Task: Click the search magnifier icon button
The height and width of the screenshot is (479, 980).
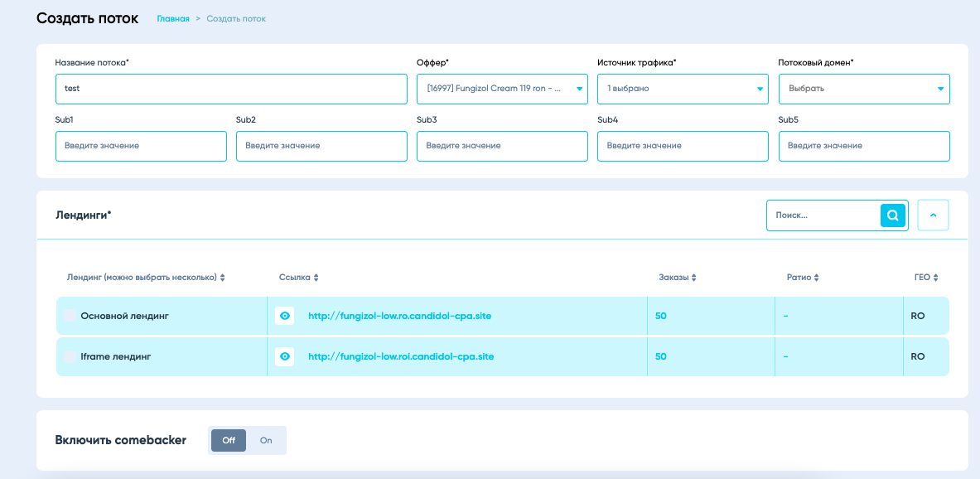Action: click(892, 215)
